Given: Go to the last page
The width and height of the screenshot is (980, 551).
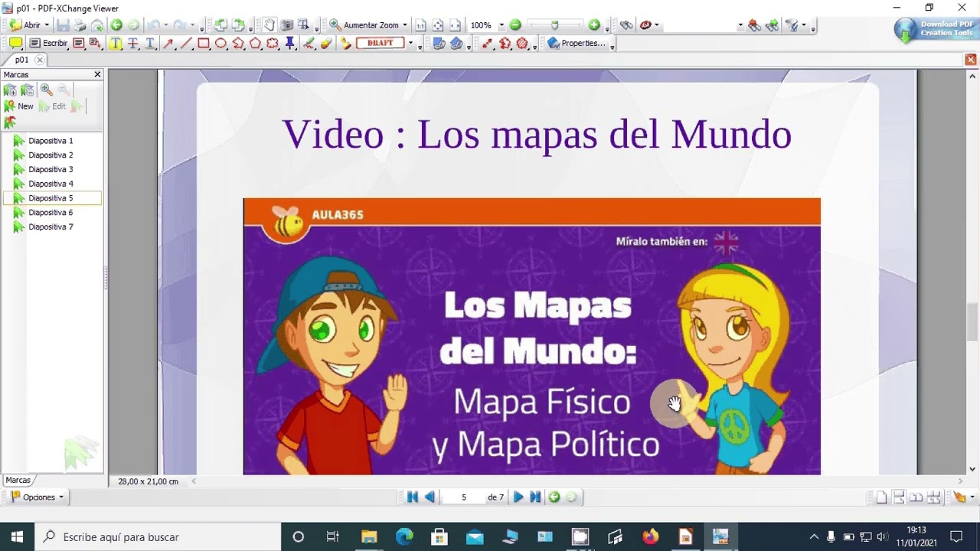Looking at the screenshot, I should (535, 497).
